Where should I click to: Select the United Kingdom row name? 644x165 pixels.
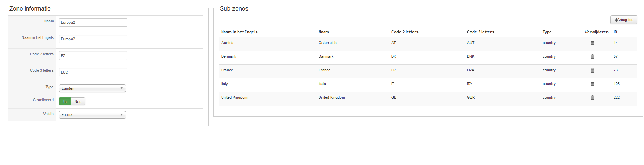[234, 97]
